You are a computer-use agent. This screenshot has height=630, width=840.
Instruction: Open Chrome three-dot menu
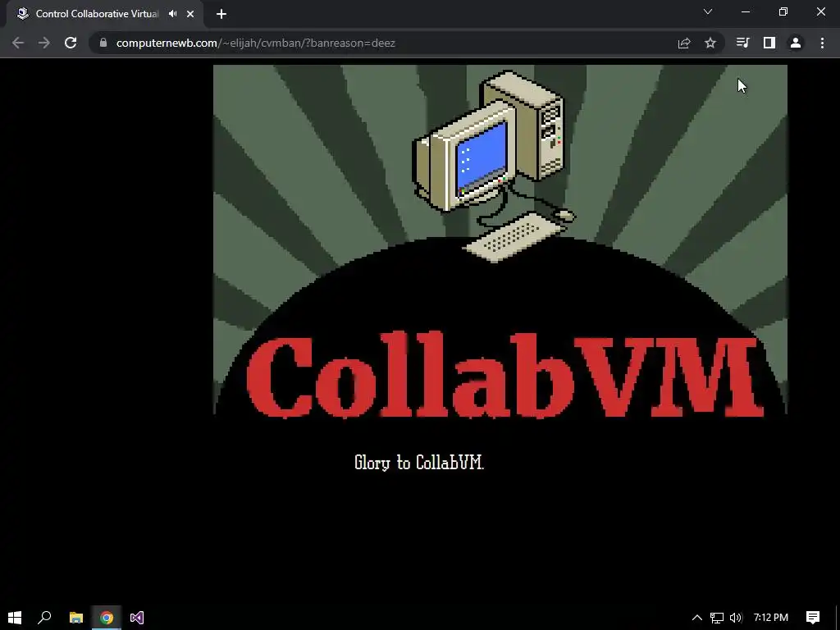click(x=822, y=43)
